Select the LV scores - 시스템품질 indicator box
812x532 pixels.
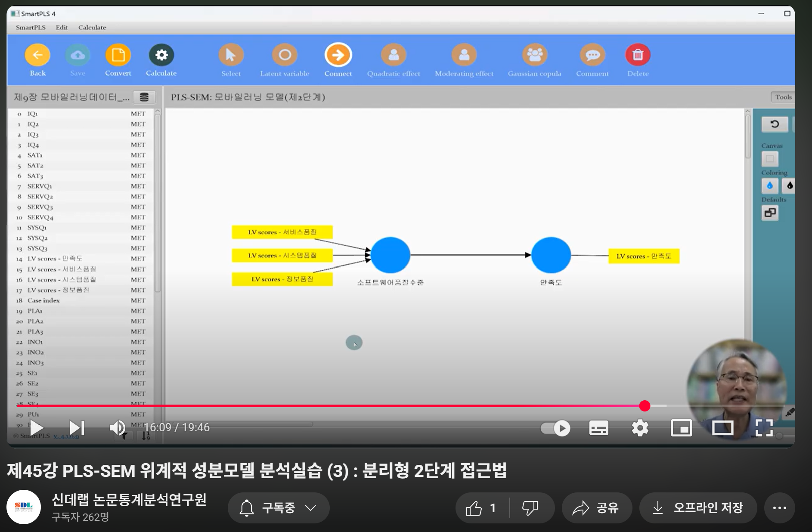click(x=282, y=255)
